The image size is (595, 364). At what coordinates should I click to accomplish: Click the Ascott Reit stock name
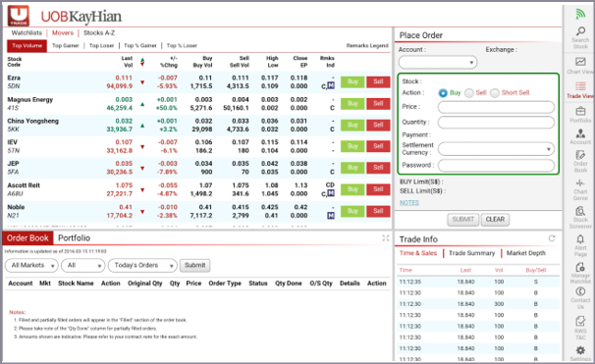click(x=24, y=185)
